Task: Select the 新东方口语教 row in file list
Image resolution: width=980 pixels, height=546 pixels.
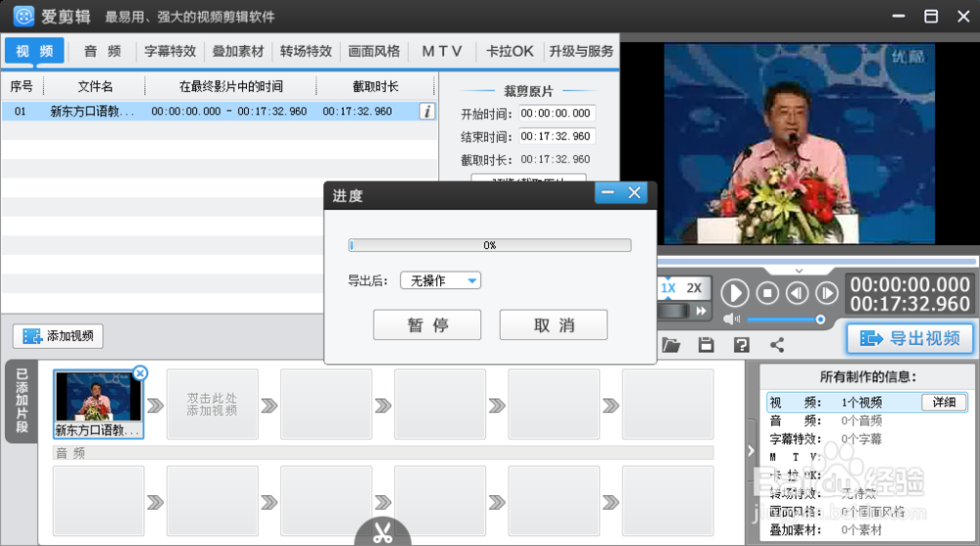Action: coord(219,112)
